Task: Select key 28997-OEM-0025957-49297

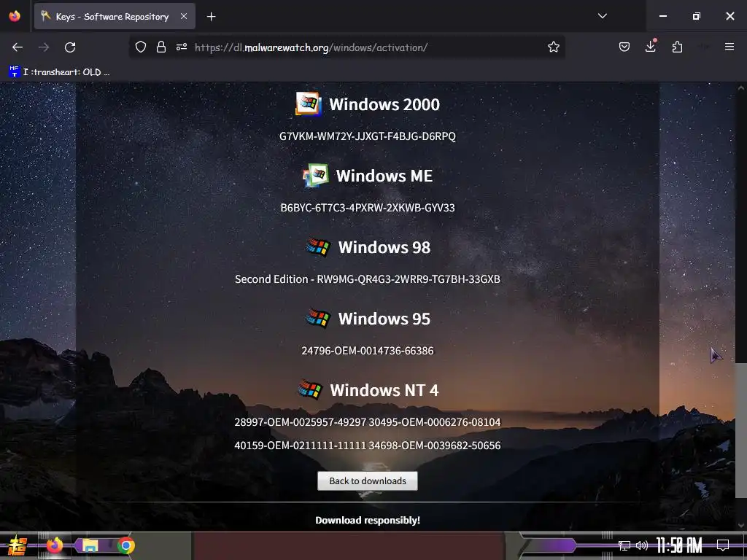Action: click(x=300, y=422)
